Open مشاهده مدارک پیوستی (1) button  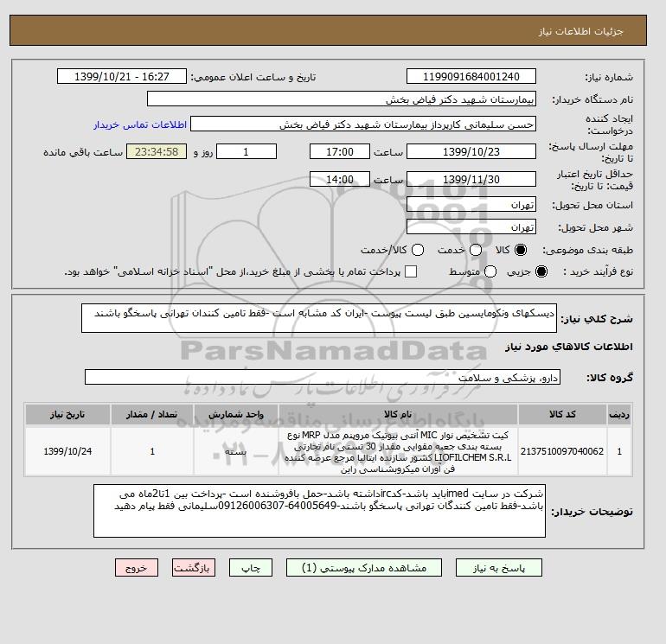click(364, 568)
